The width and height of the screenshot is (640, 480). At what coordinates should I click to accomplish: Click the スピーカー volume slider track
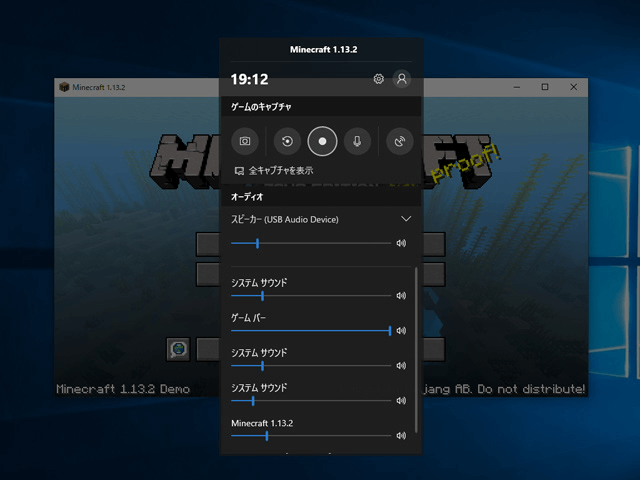(x=310, y=243)
